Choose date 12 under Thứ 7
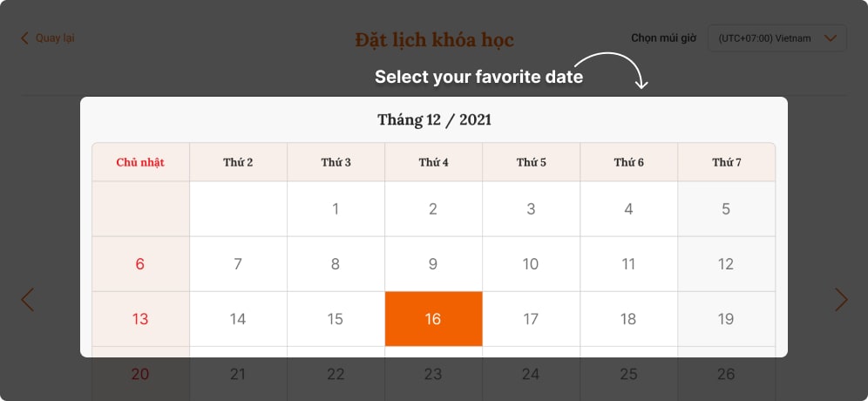The image size is (868, 401). (x=726, y=264)
